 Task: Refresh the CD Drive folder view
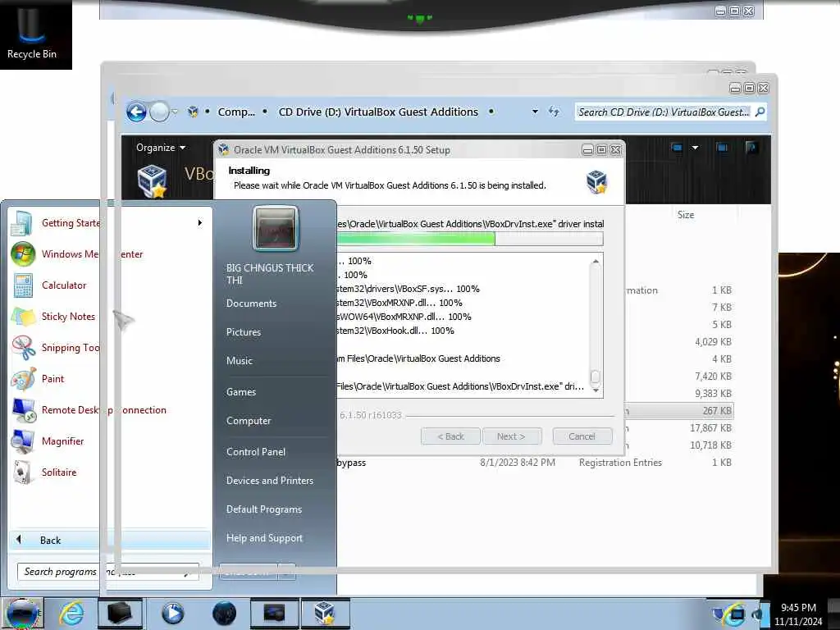[554, 112]
